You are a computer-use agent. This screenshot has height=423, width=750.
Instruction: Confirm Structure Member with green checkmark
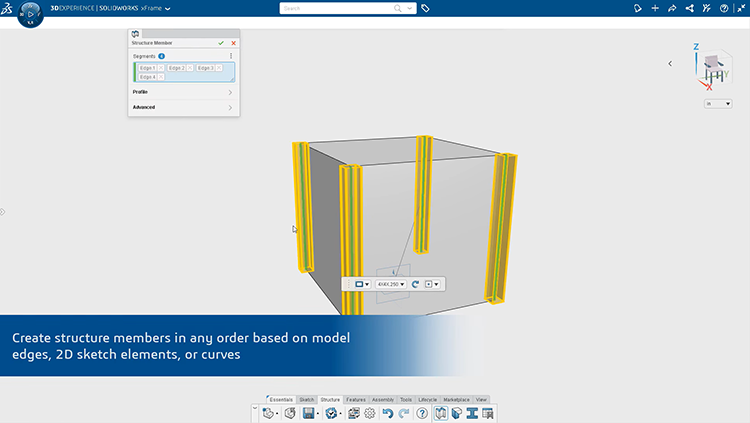[x=221, y=43]
